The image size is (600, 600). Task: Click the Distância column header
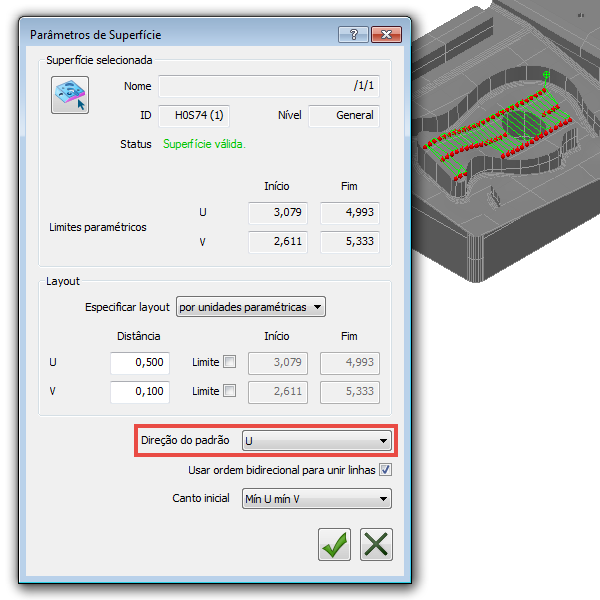click(139, 336)
